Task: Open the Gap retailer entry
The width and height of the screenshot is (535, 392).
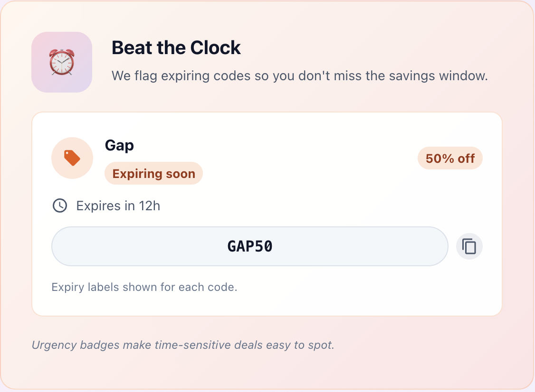Action: pos(119,146)
